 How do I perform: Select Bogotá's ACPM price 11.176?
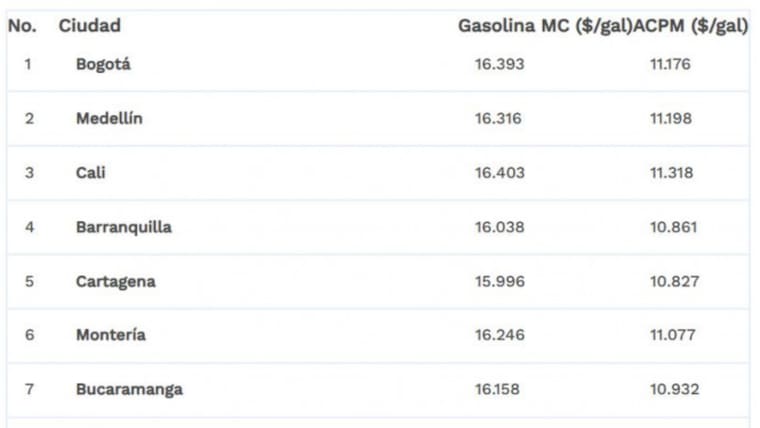pyautogui.click(x=670, y=64)
